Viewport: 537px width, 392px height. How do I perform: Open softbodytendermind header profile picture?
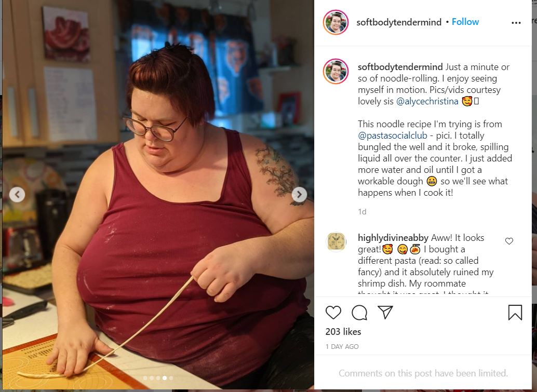(x=335, y=22)
